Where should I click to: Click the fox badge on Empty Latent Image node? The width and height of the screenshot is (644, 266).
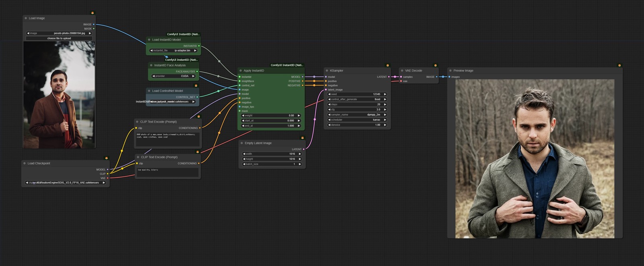(x=302, y=138)
